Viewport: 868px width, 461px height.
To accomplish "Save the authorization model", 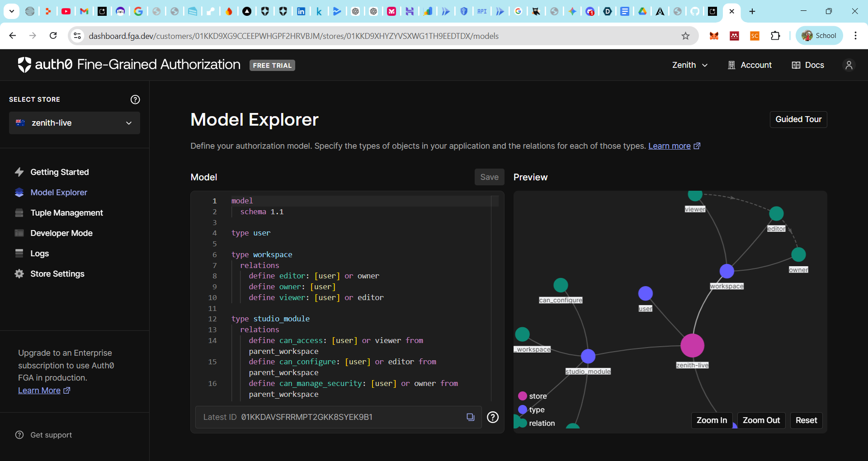I will coord(489,177).
